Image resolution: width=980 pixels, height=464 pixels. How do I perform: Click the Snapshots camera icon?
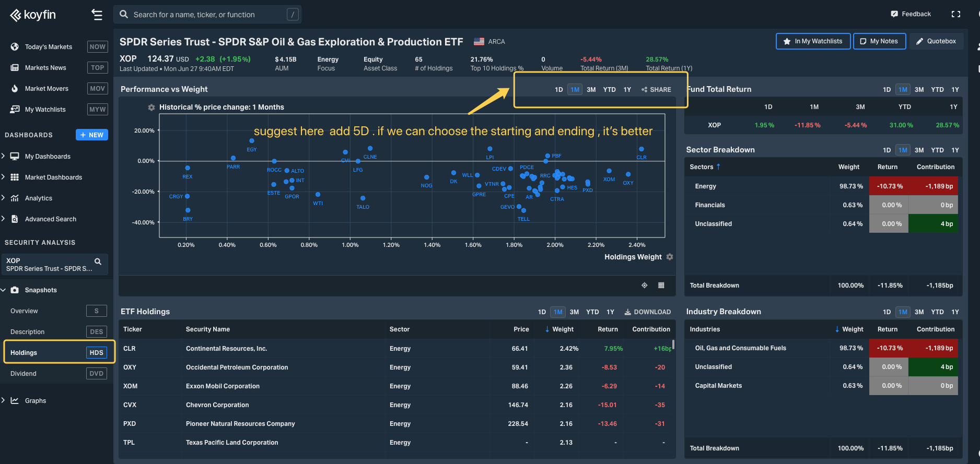coord(15,290)
